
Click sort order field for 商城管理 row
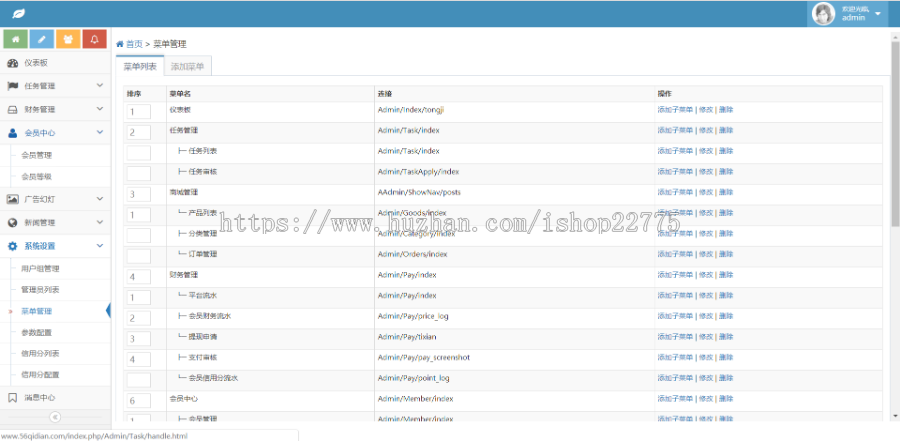(138, 194)
